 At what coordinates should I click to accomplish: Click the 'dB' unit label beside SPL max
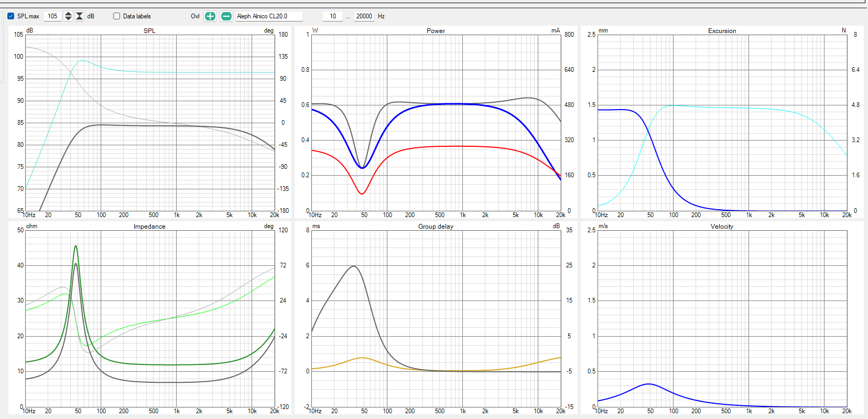91,16
